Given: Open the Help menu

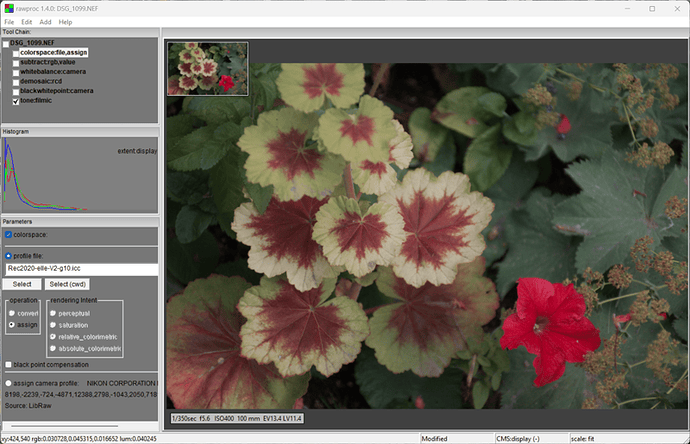Looking at the screenshot, I should 65,22.
